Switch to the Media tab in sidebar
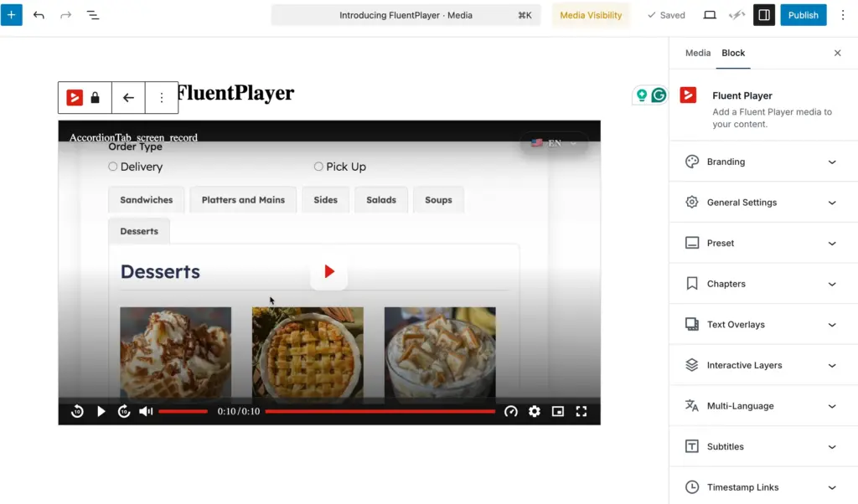Screen dimensions: 858x504 (697, 53)
